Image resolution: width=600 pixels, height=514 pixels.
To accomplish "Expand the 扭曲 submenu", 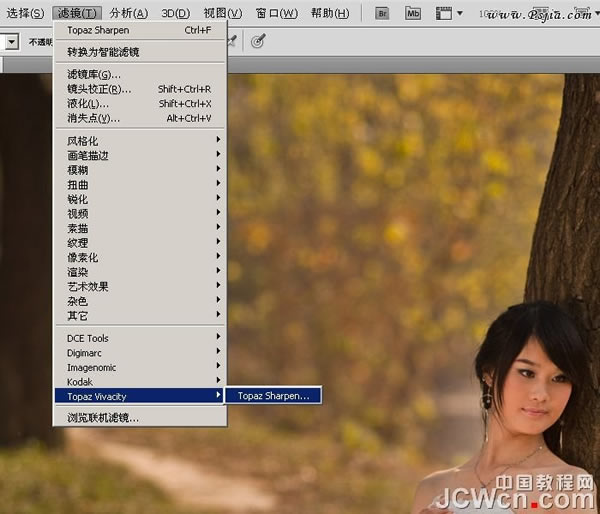I will (139, 184).
